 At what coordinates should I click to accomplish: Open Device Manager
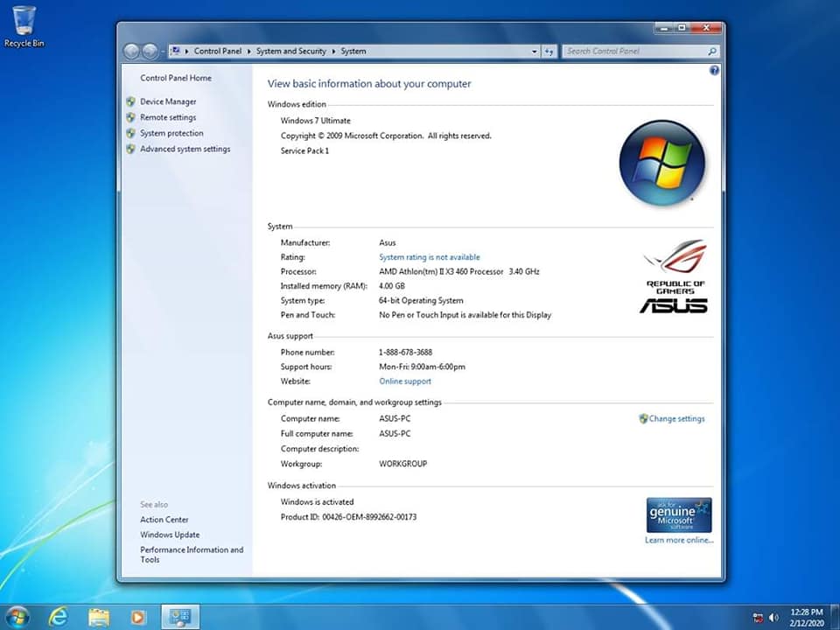tap(168, 101)
